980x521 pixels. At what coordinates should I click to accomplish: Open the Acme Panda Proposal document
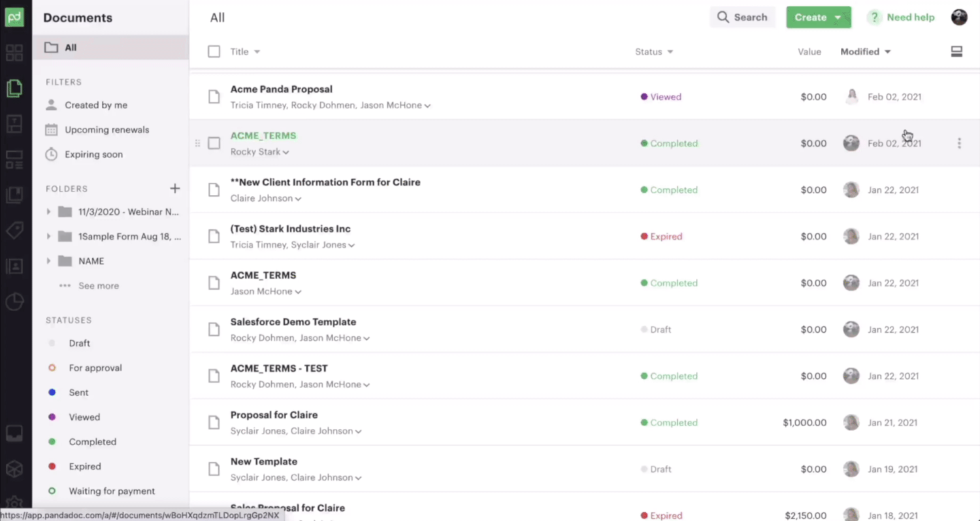tap(281, 89)
